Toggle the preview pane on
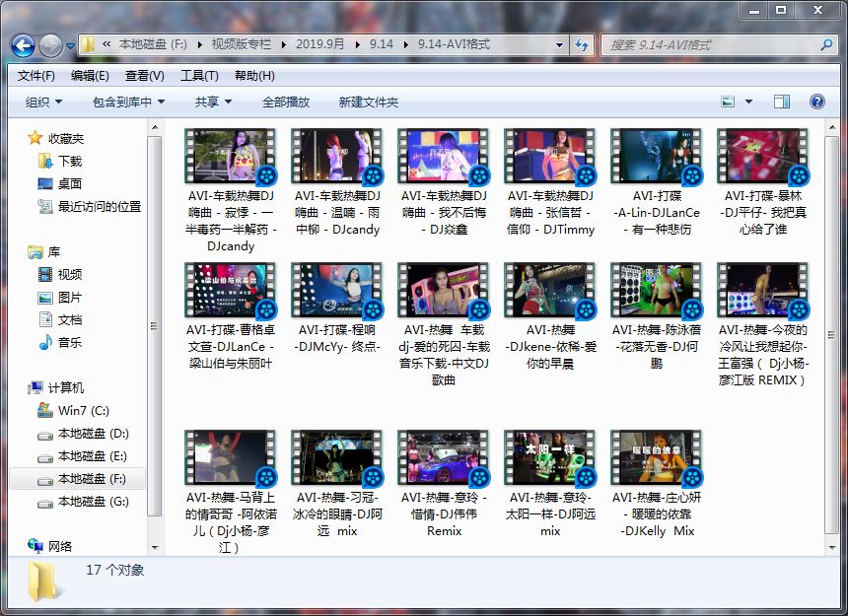The image size is (848, 616). tap(782, 102)
